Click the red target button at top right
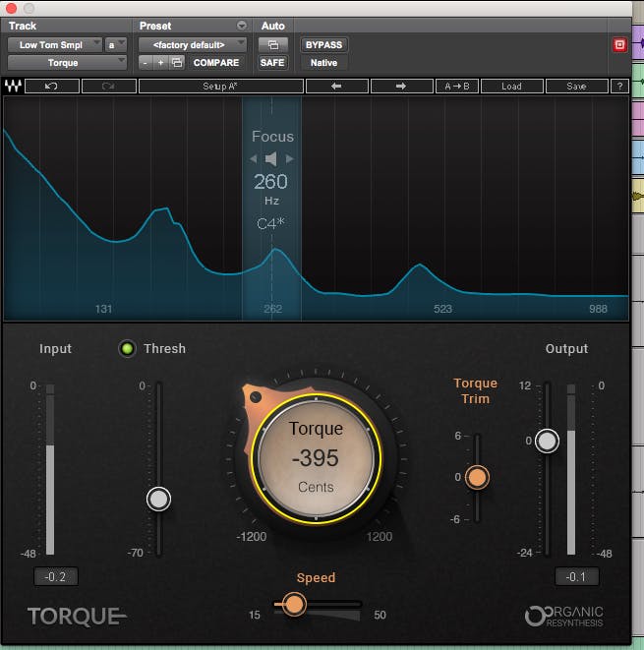The height and width of the screenshot is (650, 644). point(619,44)
